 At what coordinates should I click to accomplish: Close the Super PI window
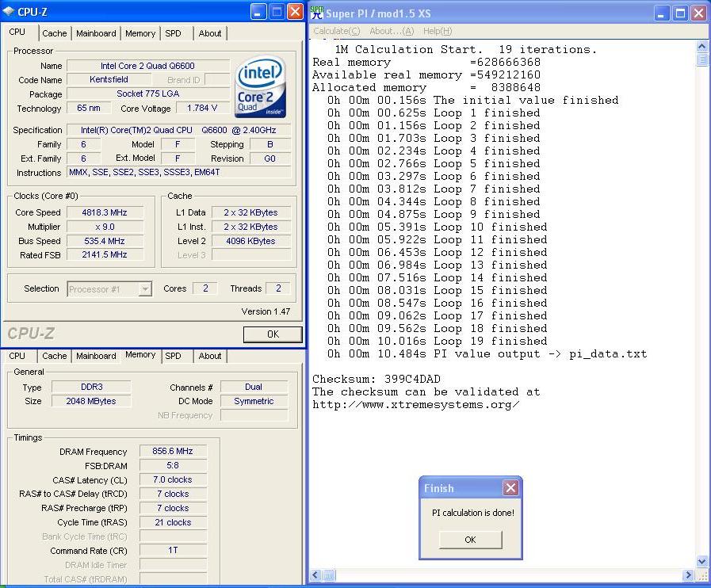[x=699, y=13]
